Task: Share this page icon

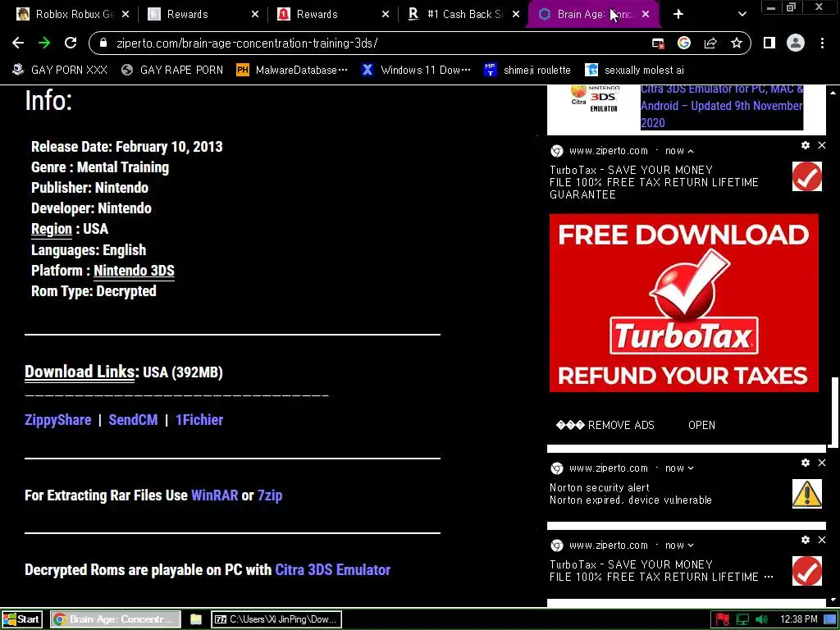Action: [710, 43]
